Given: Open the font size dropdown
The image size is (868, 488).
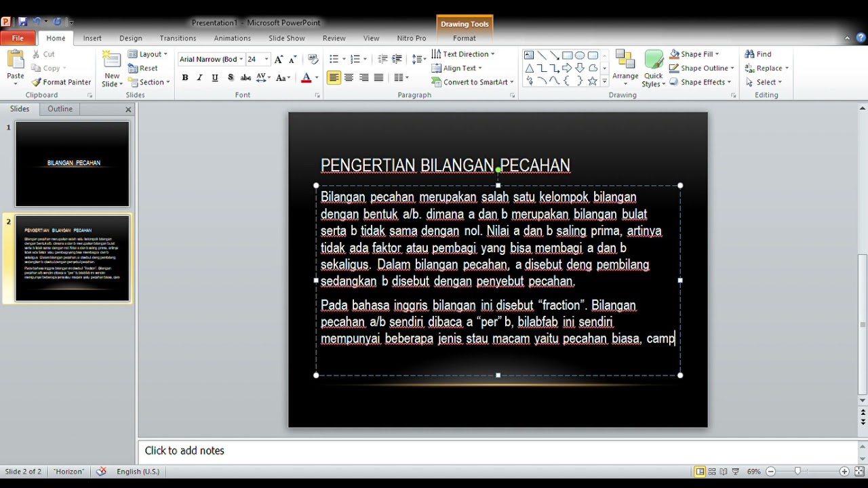Looking at the screenshot, I should 267,60.
